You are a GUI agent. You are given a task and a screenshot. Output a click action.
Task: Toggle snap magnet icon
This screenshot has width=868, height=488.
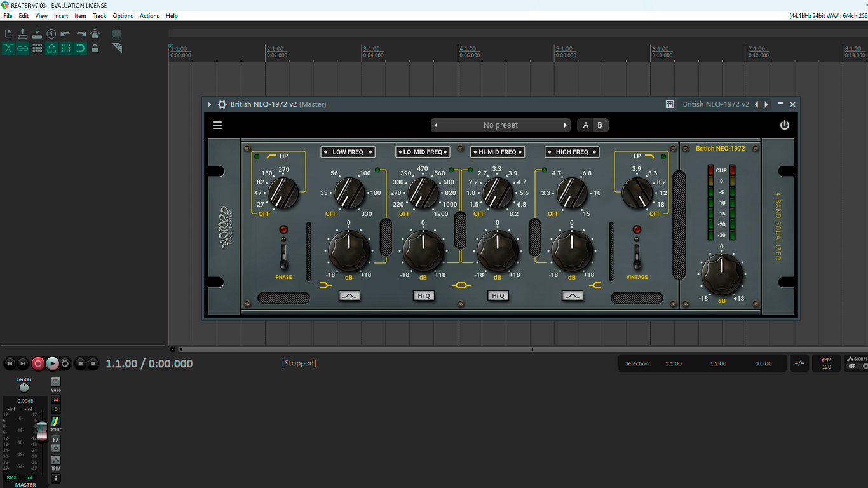(x=81, y=48)
